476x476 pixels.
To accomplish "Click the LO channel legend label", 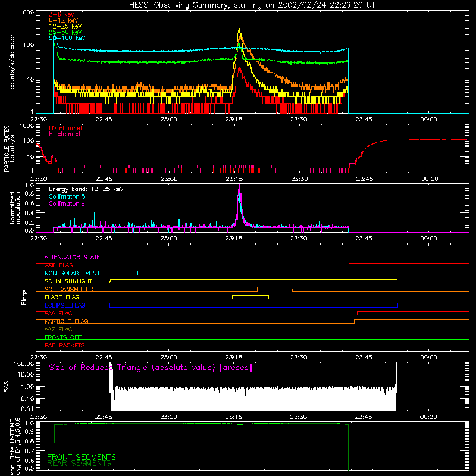I will click(65, 128).
